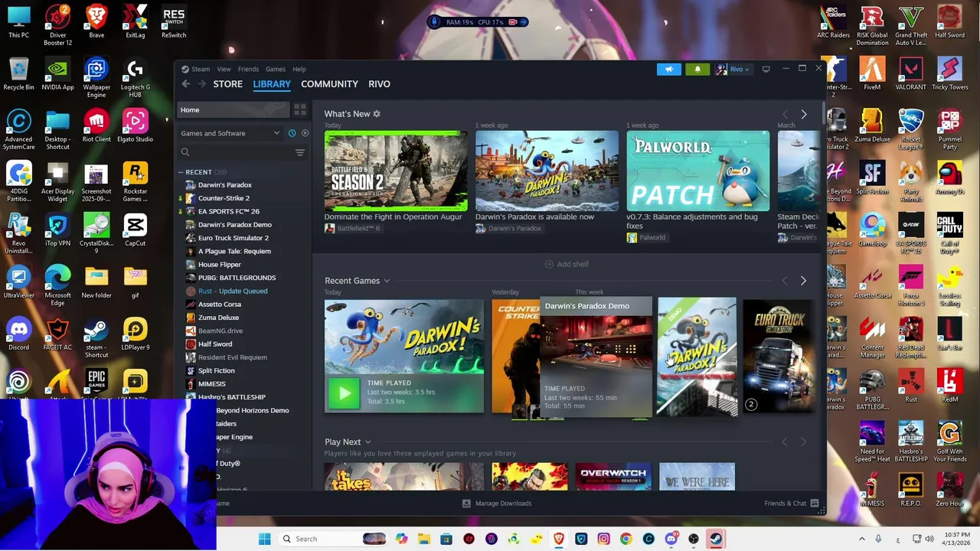
Task: Click Steam library vertical scrollbar
Action: tap(823, 111)
